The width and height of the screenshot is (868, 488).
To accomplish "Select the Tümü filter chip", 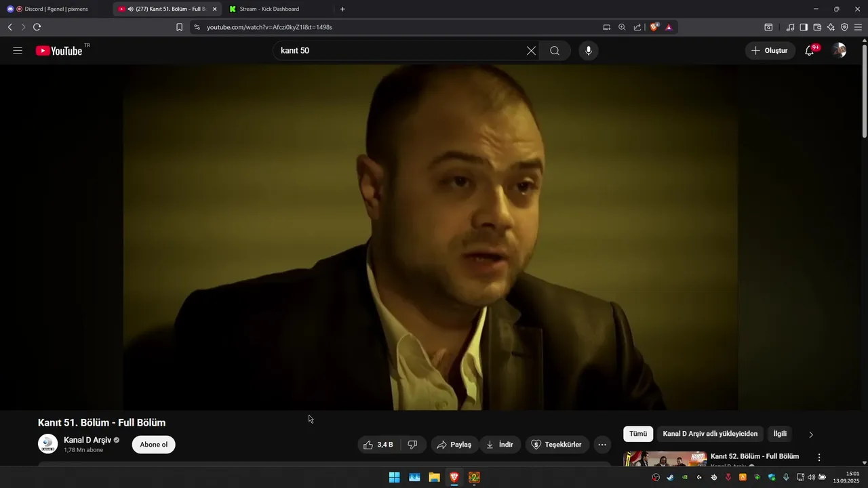I will [638, 434].
